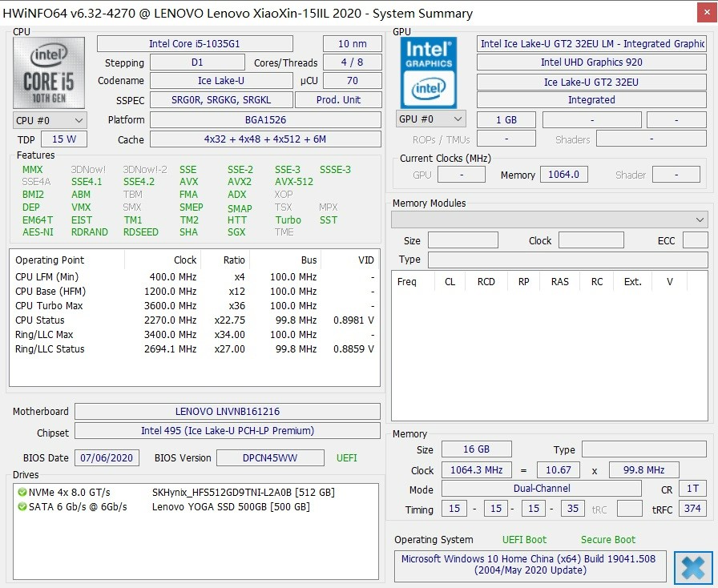718x588 pixels.
Task: Click the tRFC 374 value
Action: click(x=693, y=509)
